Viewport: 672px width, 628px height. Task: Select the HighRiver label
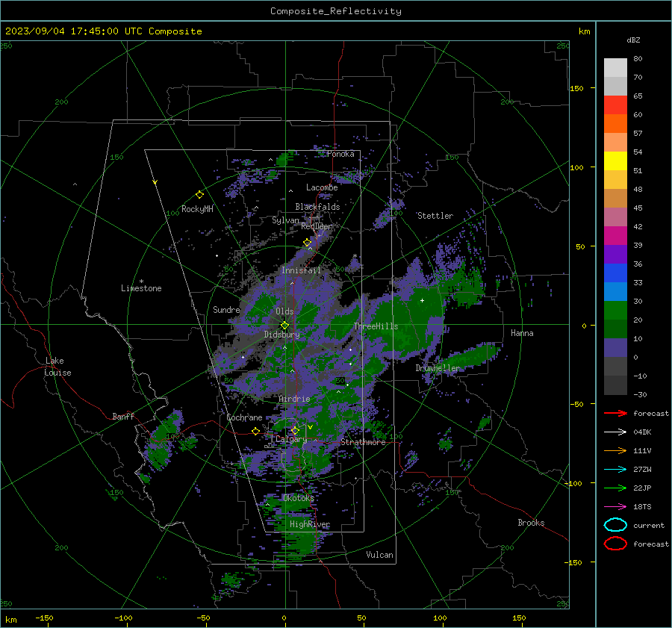coord(309,524)
